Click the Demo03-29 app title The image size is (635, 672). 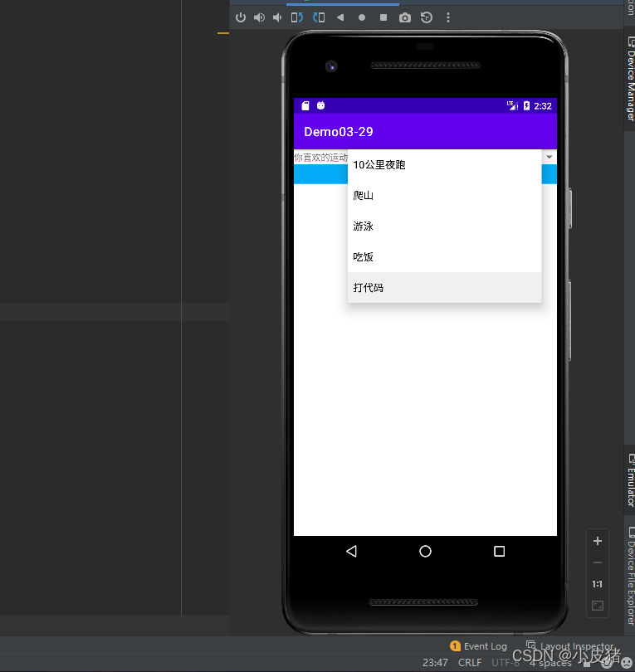tap(339, 132)
